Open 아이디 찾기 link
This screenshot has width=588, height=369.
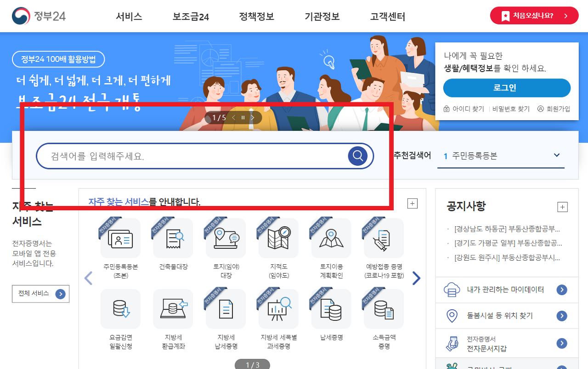pos(464,109)
